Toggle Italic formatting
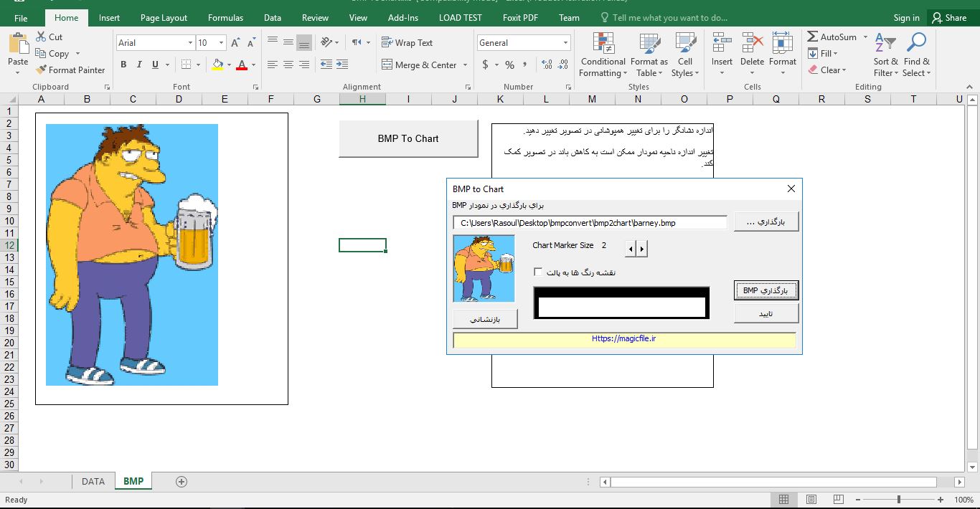Image resolution: width=980 pixels, height=509 pixels. (139, 65)
